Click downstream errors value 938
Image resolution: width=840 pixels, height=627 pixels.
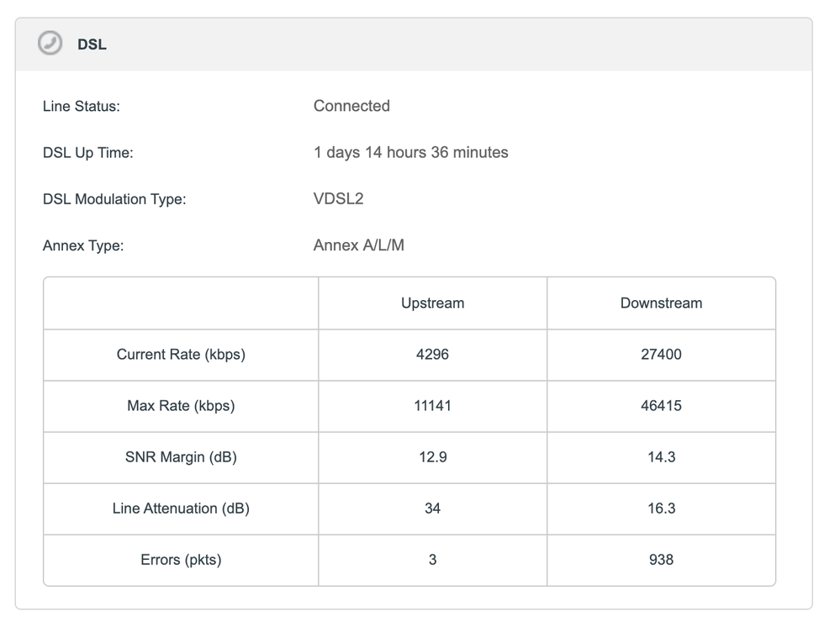point(661,559)
